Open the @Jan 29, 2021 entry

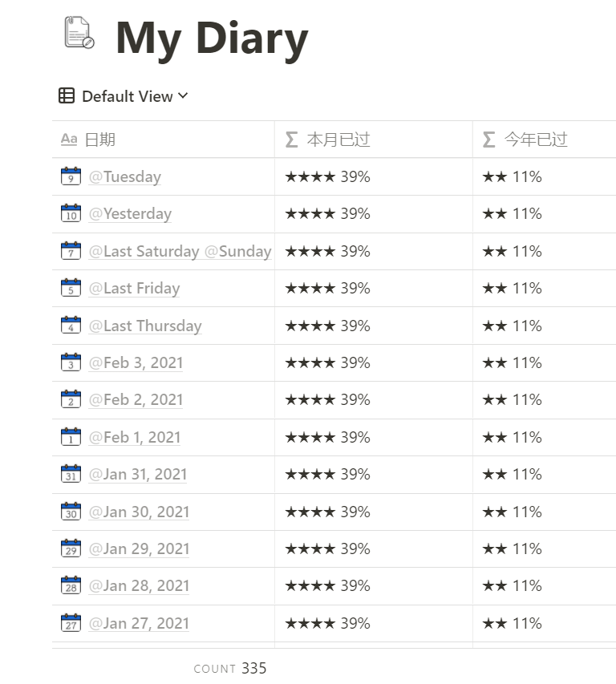(x=140, y=548)
